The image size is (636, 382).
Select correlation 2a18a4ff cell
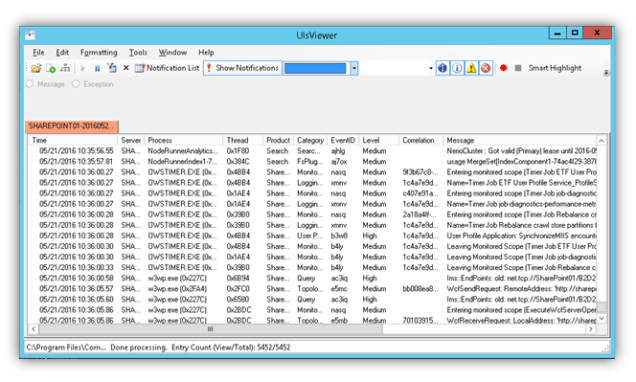(x=420, y=215)
